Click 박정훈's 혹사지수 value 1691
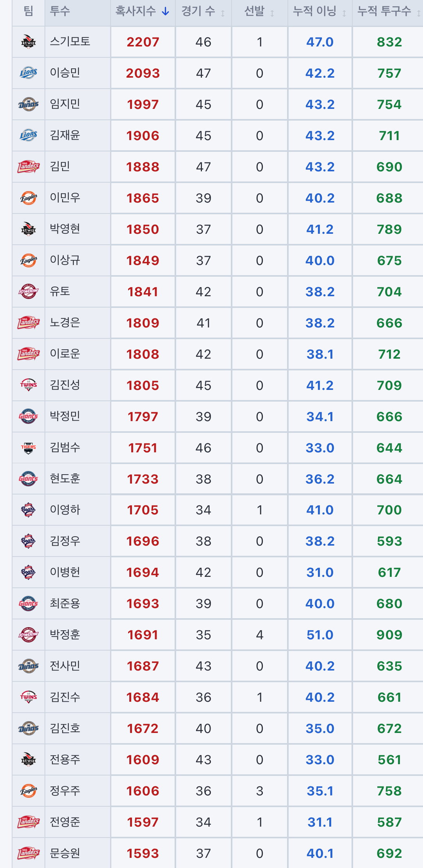The image size is (423, 868). coord(143,635)
